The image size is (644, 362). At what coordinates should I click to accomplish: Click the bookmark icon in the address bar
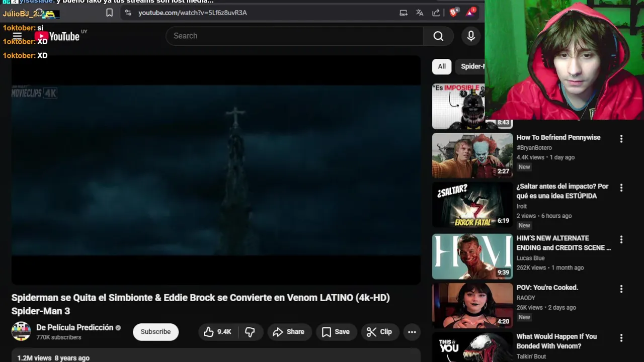(109, 13)
